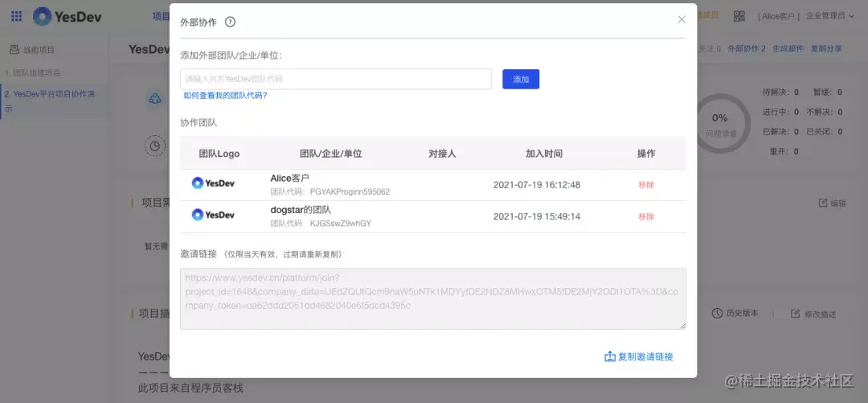This screenshot has width=868, height=403.
Task: Click the dogstar的团队 team name
Action: point(301,209)
